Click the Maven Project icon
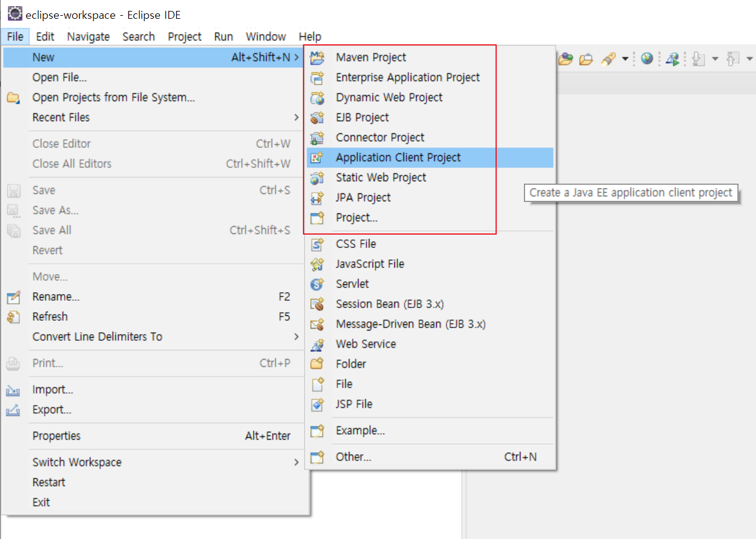The width and height of the screenshot is (756, 539). tap(317, 58)
